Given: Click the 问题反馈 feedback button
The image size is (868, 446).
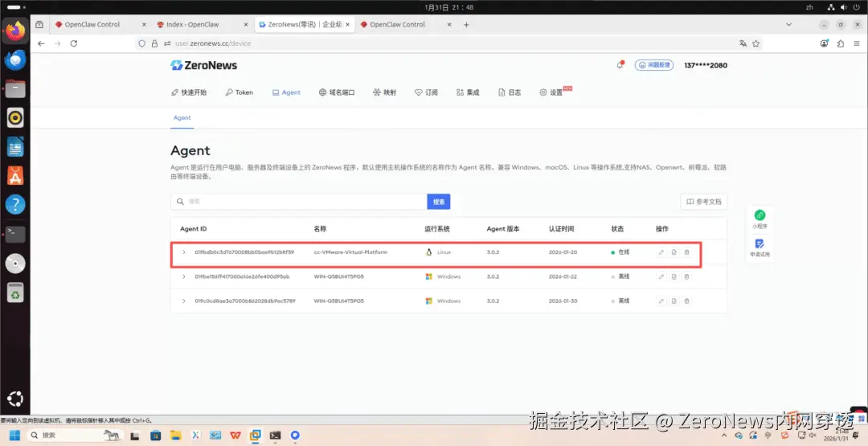Looking at the screenshot, I should point(653,65).
